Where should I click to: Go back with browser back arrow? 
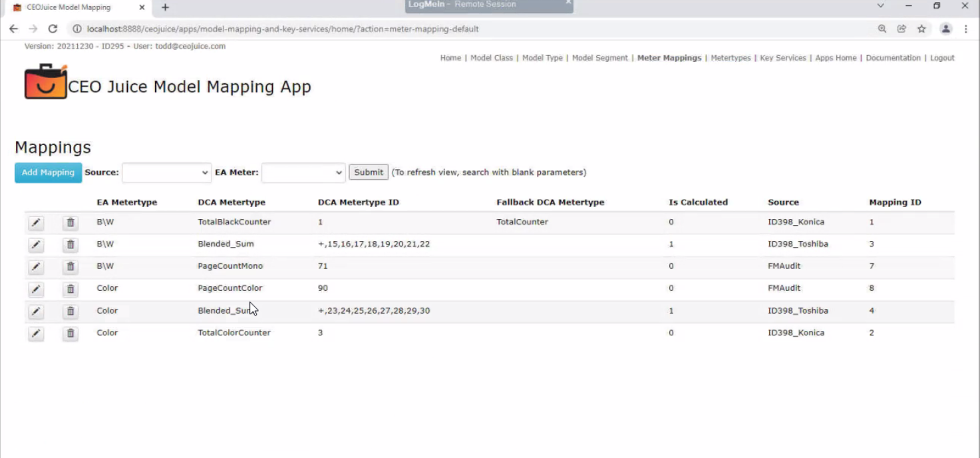click(13, 29)
